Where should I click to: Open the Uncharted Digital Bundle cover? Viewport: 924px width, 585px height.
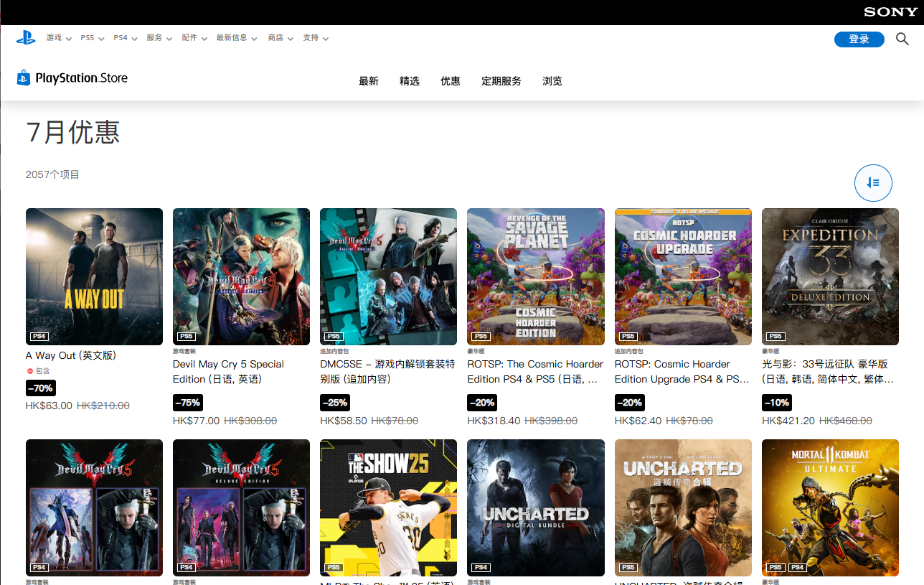pyautogui.click(x=536, y=507)
